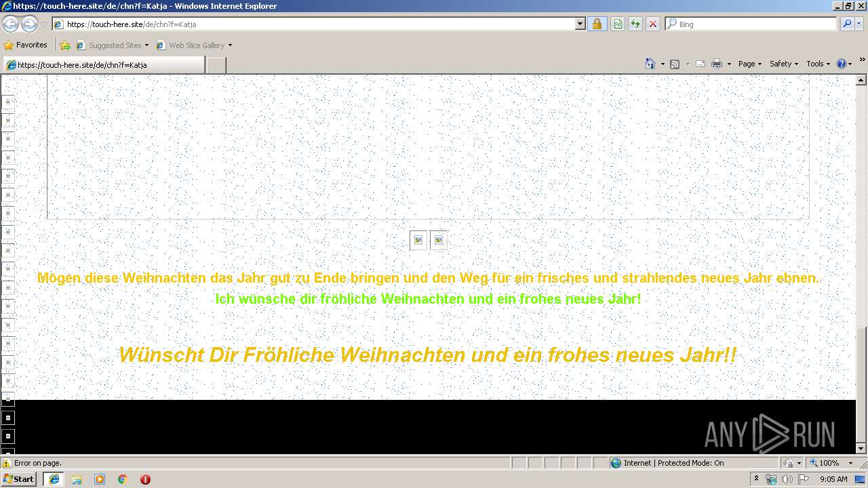Expand the address bar dropdown arrow
This screenshot has height=488, width=868.
pos(580,24)
